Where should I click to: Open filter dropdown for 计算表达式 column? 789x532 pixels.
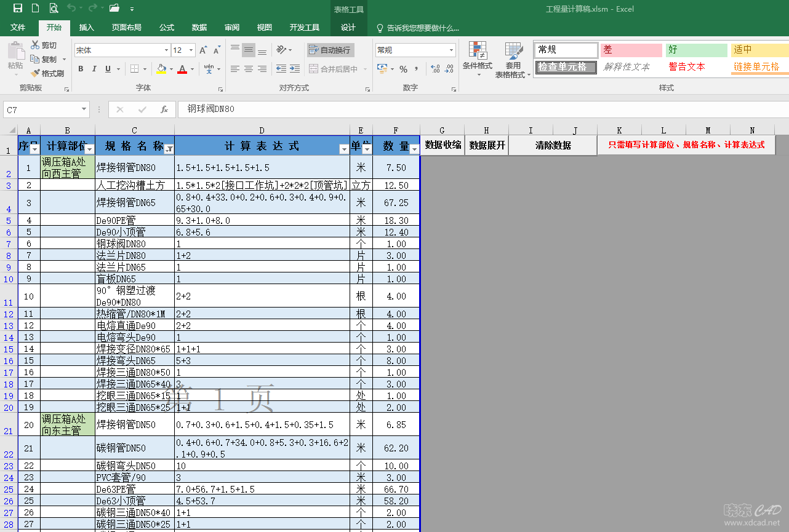[344, 149]
